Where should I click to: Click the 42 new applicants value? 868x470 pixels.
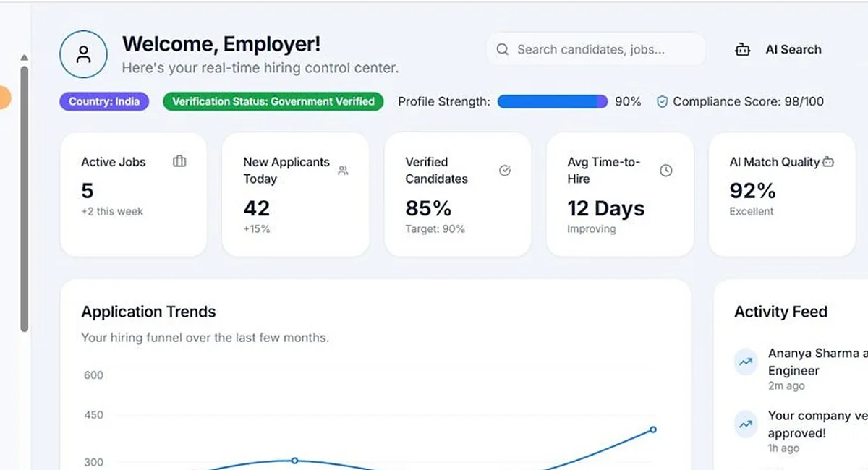coord(257,208)
